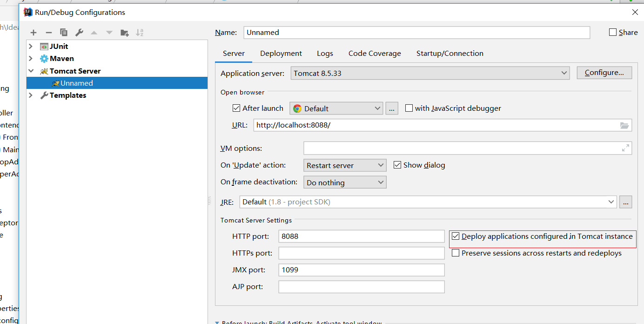Collapse the Tomcat Server tree node

click(x=31, y=71)
